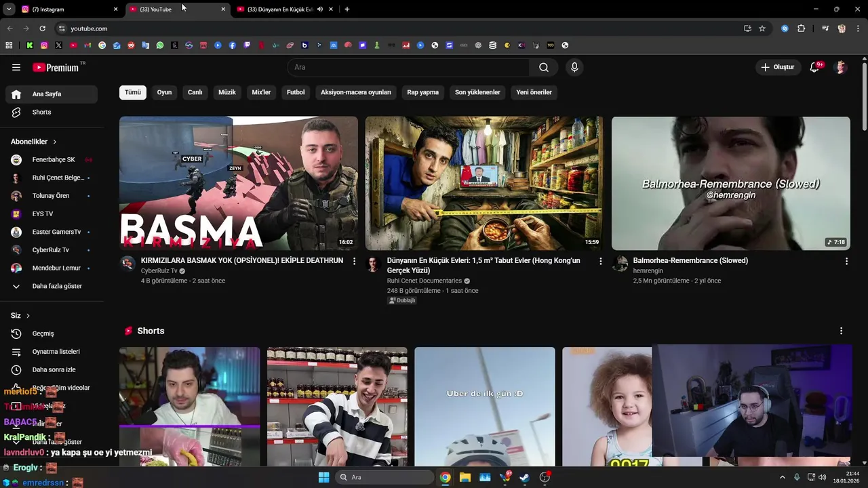Open Ruhi Cenet Documentaries channel link
The height and width of the screenshot is (488, 868).
[x=425, y=281]
